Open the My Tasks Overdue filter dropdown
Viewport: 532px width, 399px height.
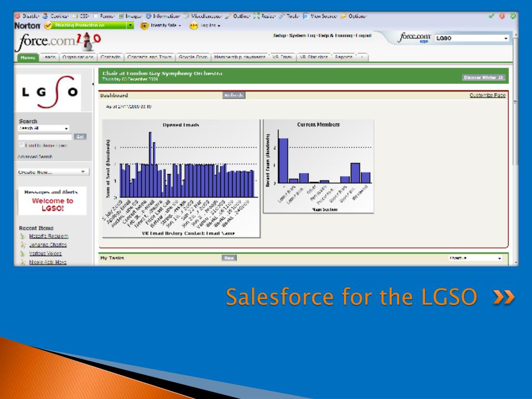point(475,258)
